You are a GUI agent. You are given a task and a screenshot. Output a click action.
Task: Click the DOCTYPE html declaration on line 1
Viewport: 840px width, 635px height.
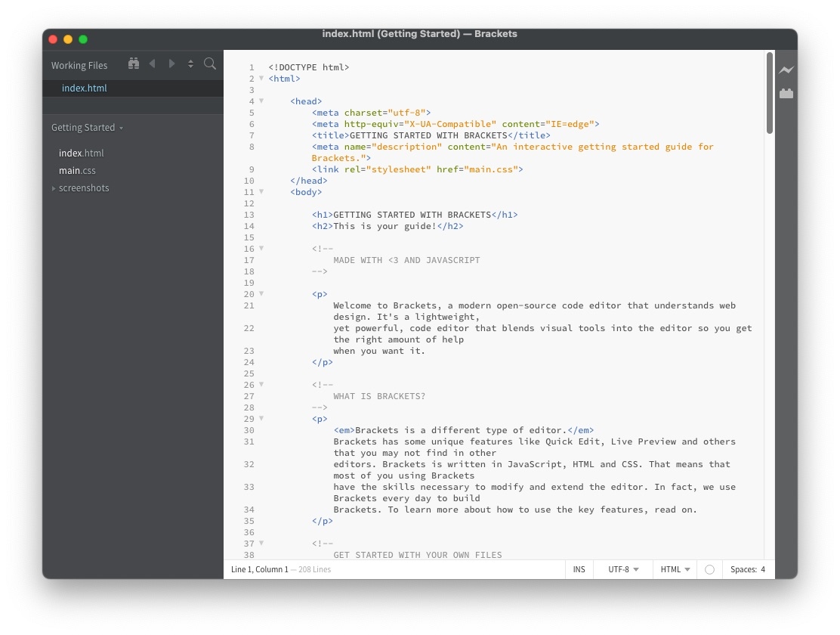(308, 67)
